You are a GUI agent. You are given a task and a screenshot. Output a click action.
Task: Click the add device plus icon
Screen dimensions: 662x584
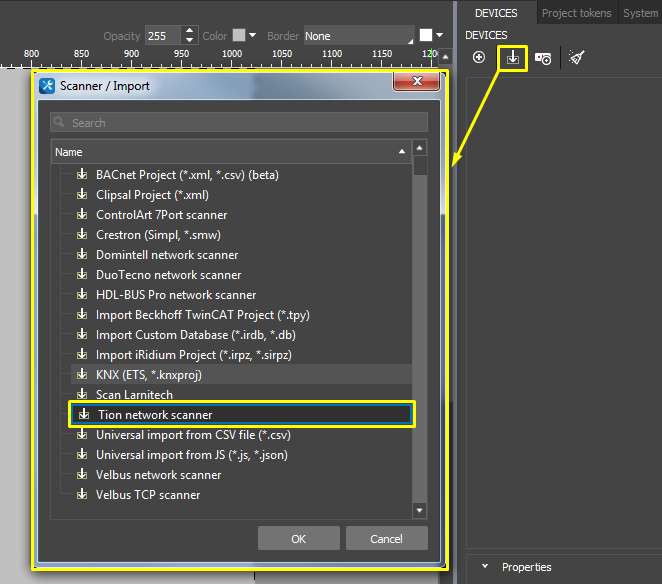click(479, 58)
